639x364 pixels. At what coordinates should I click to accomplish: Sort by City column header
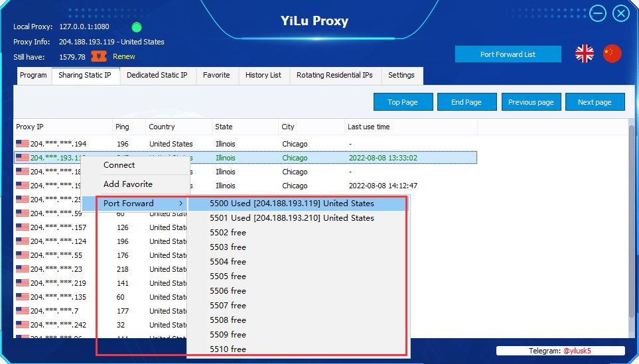311,127
